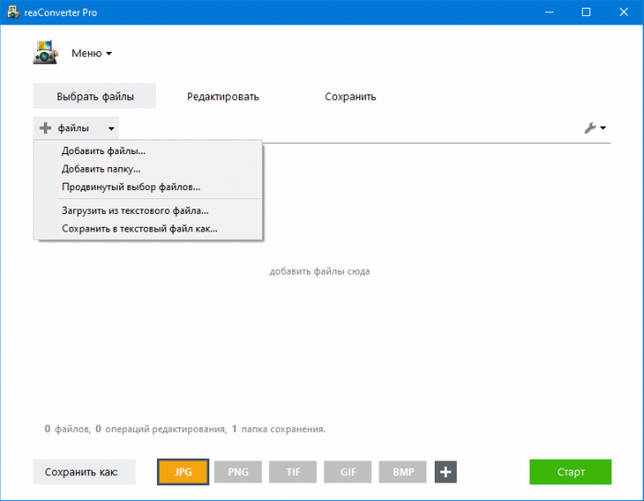This screenshot has width=644, height=501.
Task: Select JPG output format
Action: (x=183, y=472)
